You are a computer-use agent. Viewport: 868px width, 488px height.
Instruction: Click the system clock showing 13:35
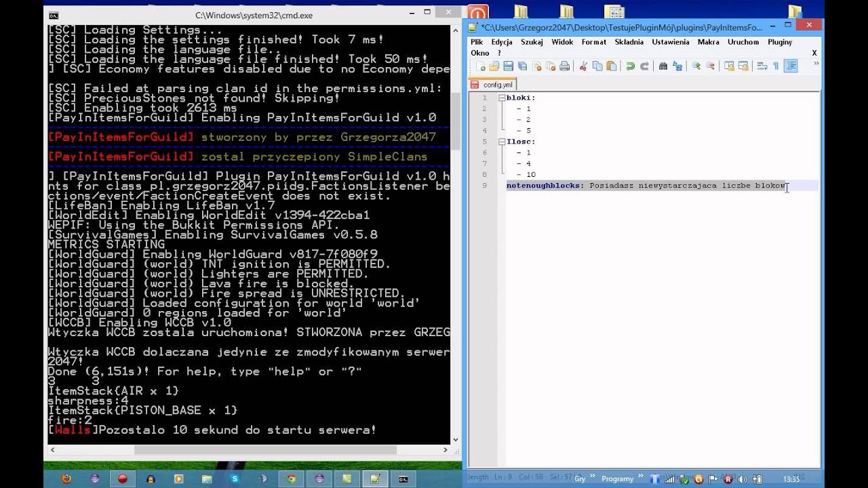[x=791, y=479]
